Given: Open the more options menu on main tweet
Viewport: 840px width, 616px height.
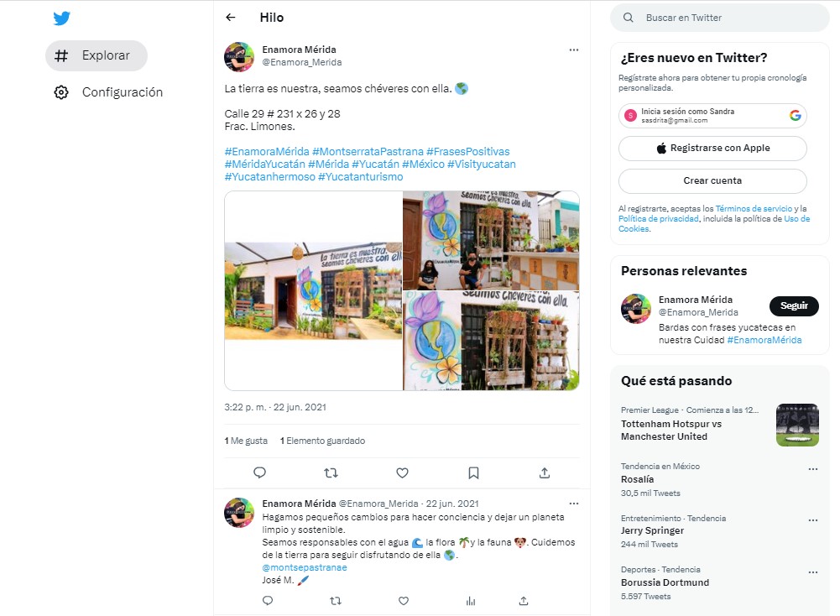Looking at the screenshot, I should tap(574, 50).
